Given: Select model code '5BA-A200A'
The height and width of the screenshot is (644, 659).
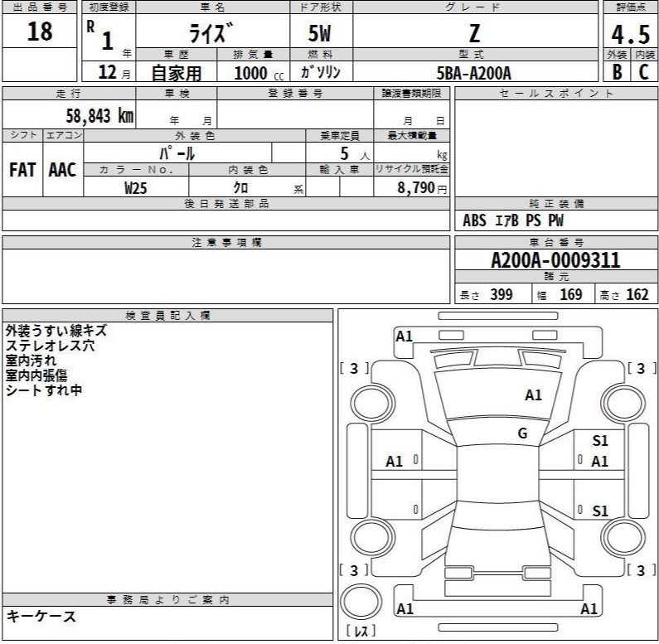Looking at the screenshot, I should click(x=473, y=73).
